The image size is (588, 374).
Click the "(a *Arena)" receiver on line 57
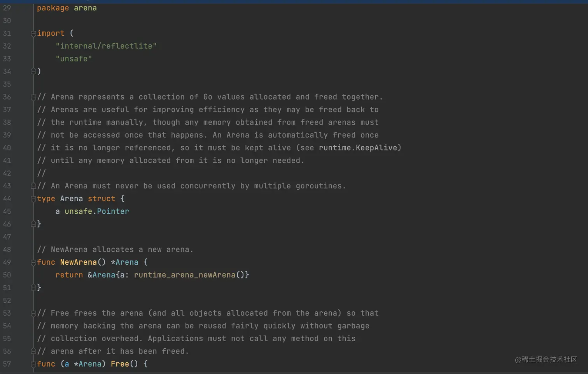click(83, 364)
